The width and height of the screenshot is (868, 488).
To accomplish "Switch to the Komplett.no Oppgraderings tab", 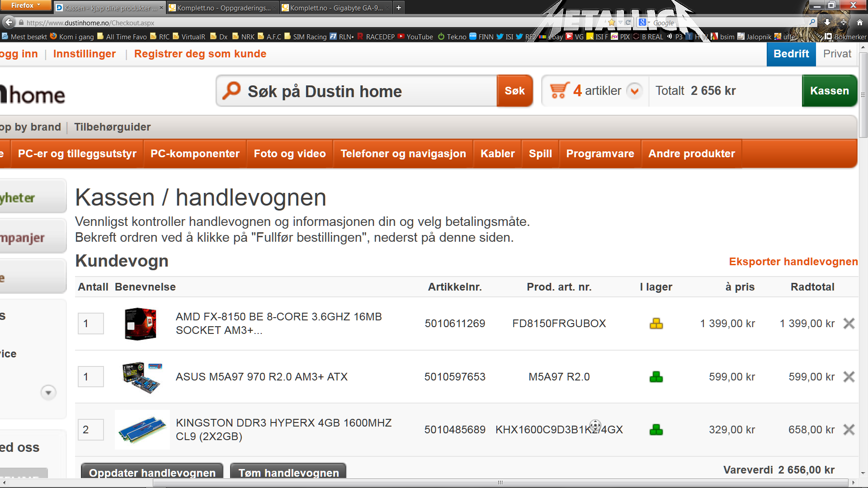I will pos(222,8).
